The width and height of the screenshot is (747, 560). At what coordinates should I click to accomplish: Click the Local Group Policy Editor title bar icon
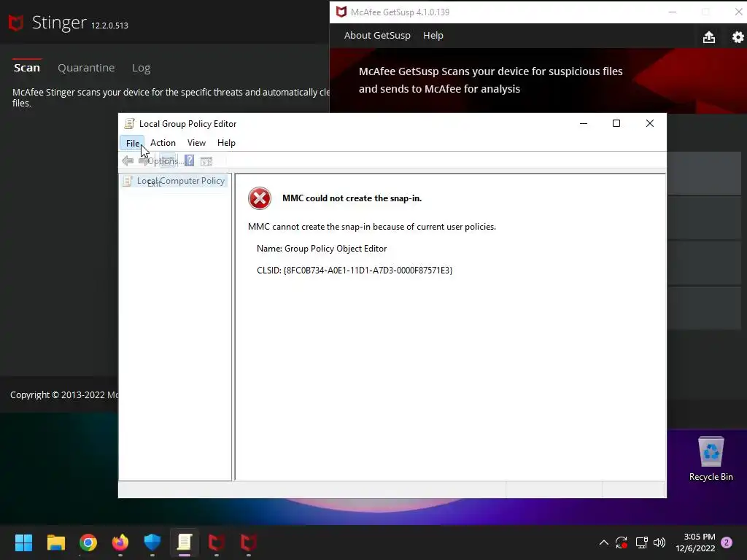tap(129, 124)
